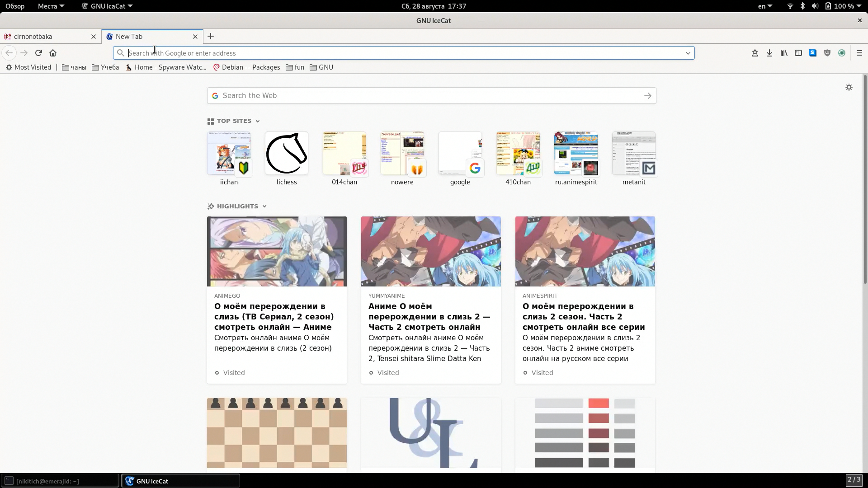Viewport: 868px width, 488px height.
Task: Open Most Visited bookmarks
Action: point(28,67)
